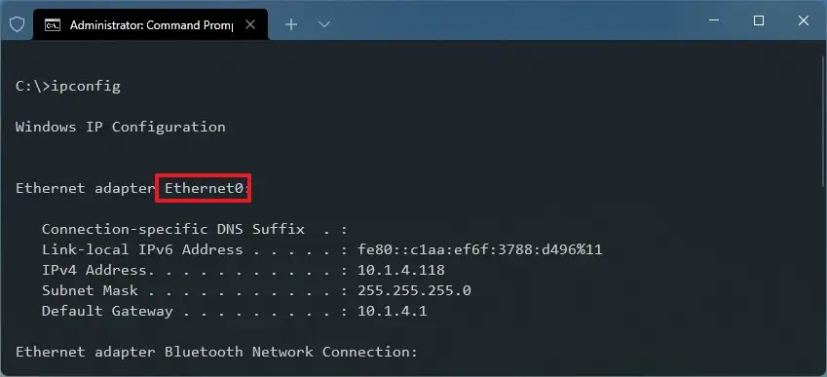Open a new tab with the plus button
827x377 pixels.
[x=291, y=24]
